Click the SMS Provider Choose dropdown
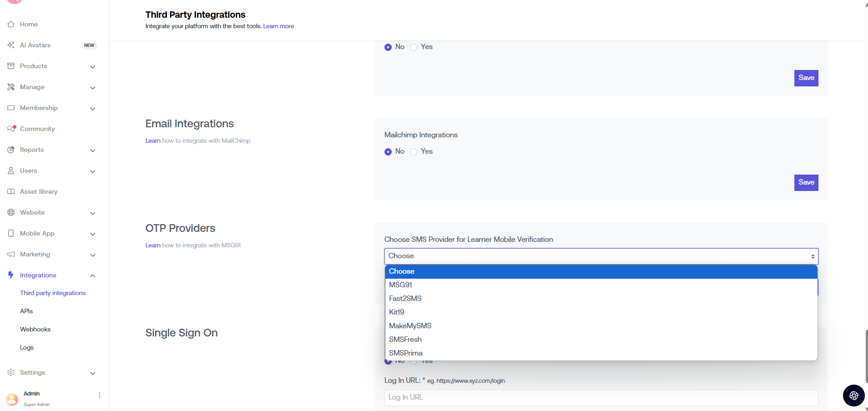The width and height of the screenshot is (868, 411). coord(601,256)
